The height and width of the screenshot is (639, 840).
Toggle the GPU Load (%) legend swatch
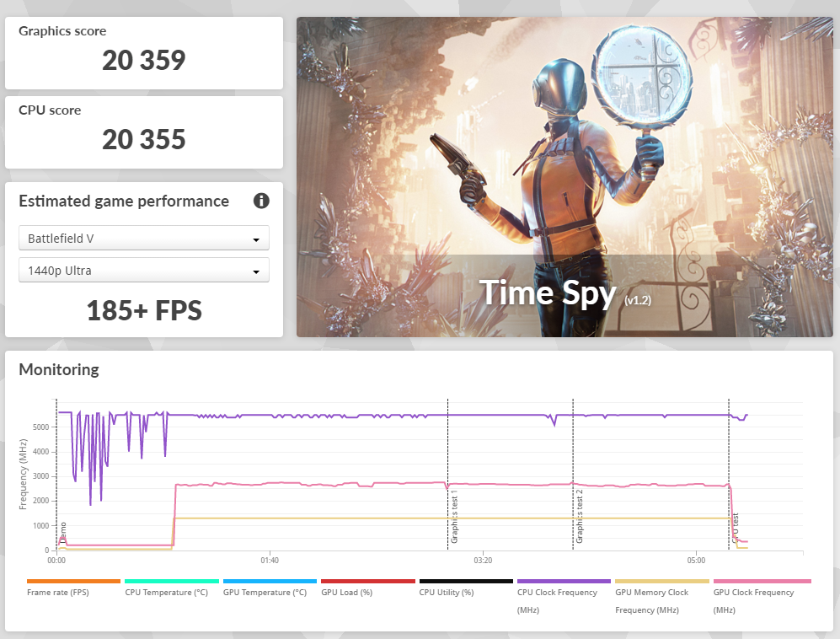coord(367,581)
